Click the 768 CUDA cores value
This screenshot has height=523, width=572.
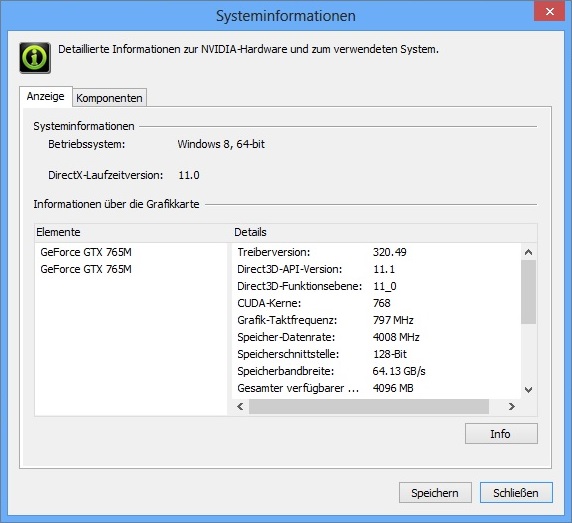382,303
